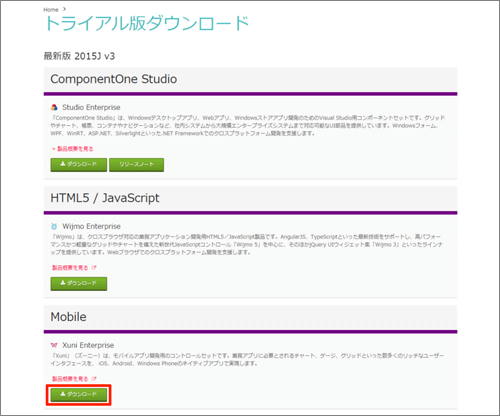The image size is (500, 416).
Task: Click the Studio Enterprise product icon
Action: tap(54, 107)
